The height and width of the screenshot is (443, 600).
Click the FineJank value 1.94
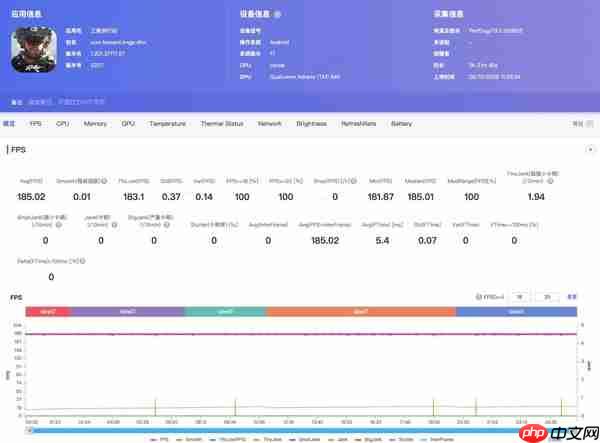[536, 197]
